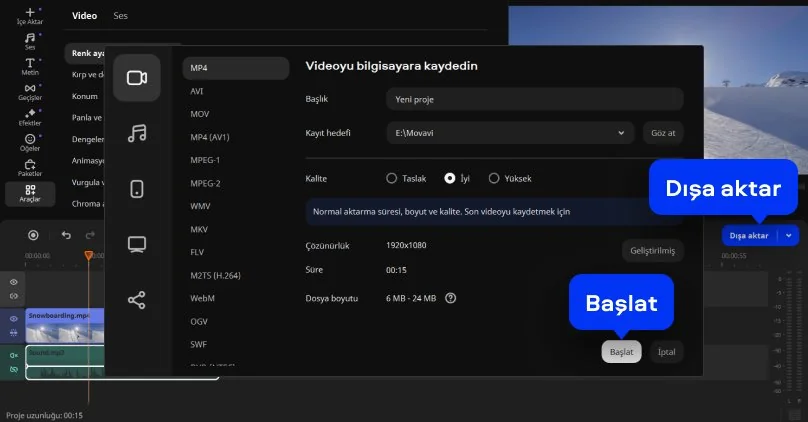Expand the Kayıt hedefi folder dropdown
The width and height of the screenshot is (808, 422).
click(x=622, y=132)
